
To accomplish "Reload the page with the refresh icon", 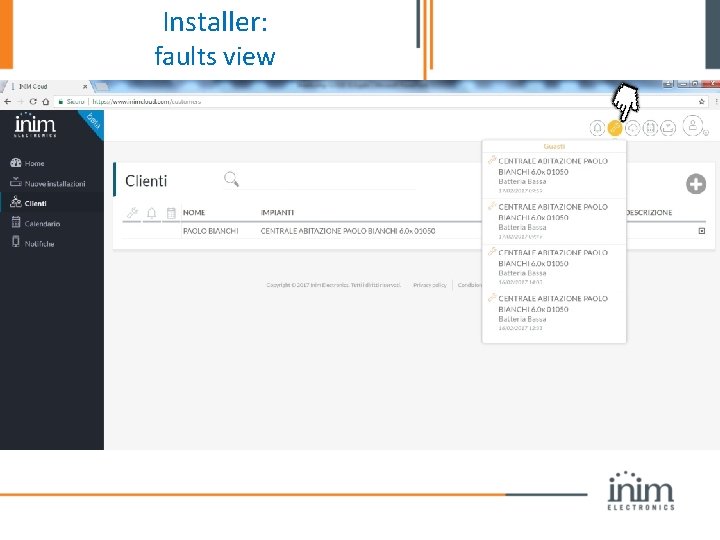I will pyautogui.click(x=33, y=101).
